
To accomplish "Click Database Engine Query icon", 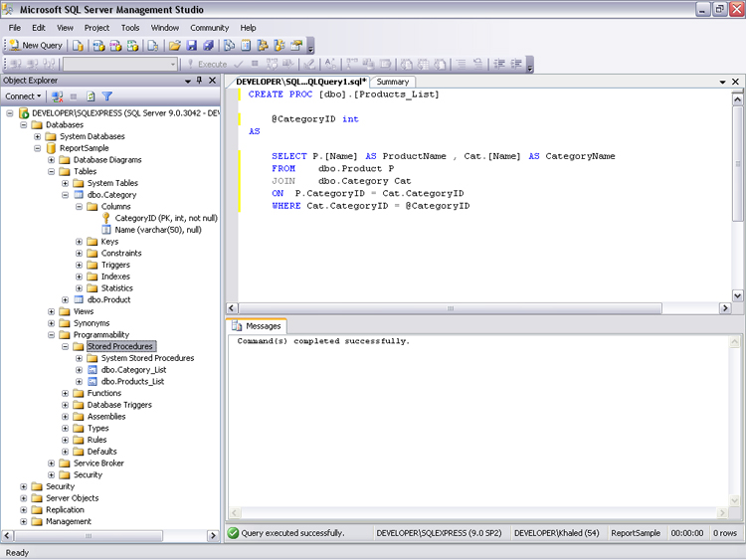I will tap(78, 45).
